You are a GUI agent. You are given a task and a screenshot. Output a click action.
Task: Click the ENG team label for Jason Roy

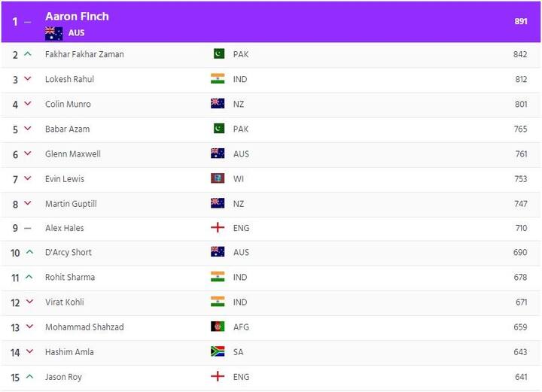pyautogui.click(x=241, y=376)
